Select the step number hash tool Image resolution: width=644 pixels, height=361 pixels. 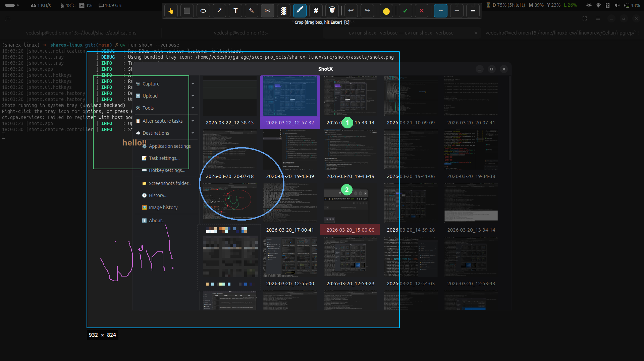click(x=316, y=11)
